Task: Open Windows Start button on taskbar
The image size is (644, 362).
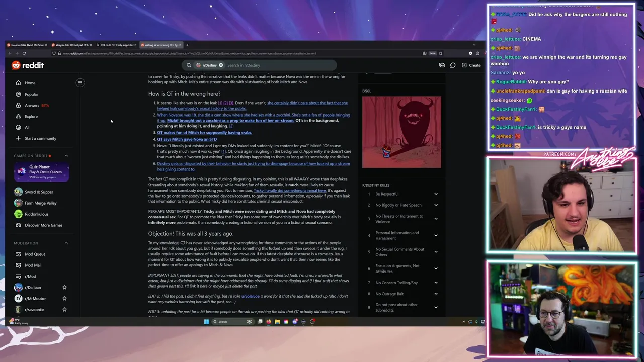Action: (x=206, y=322)
